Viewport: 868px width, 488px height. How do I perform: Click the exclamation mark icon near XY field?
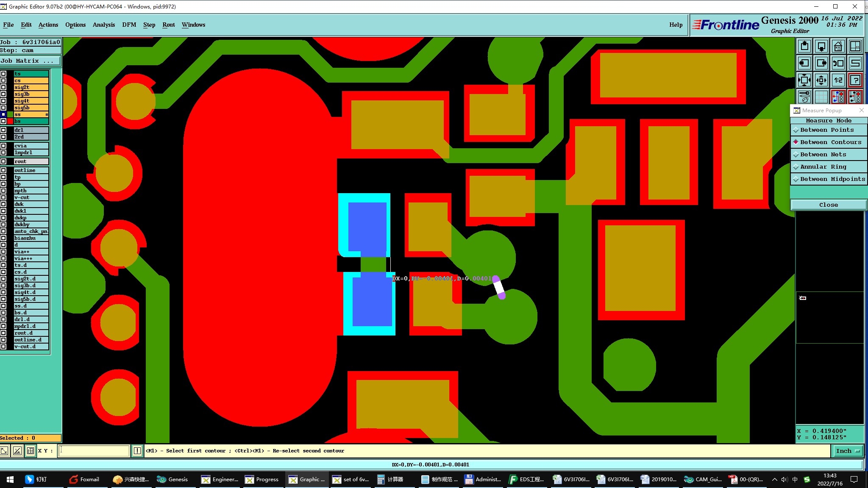[137, 451]
